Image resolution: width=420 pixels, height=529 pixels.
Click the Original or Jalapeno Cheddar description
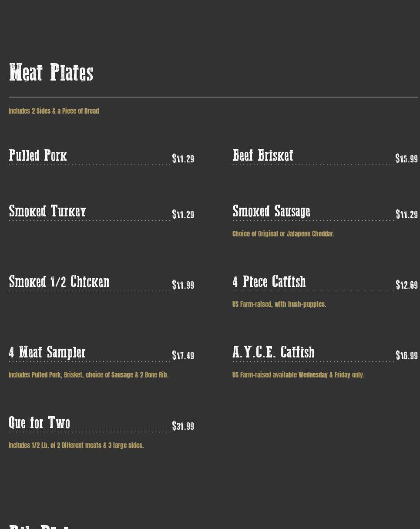pyautogui.click(x=283, y=234)
